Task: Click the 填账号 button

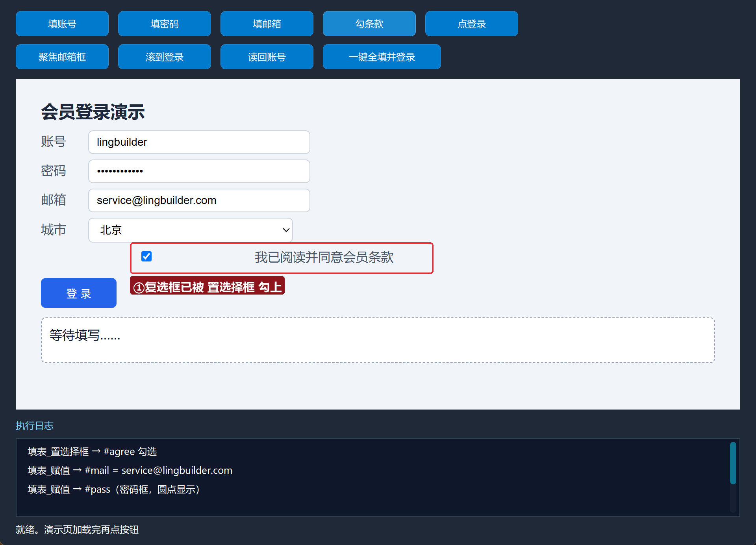Action: (62, 24)
